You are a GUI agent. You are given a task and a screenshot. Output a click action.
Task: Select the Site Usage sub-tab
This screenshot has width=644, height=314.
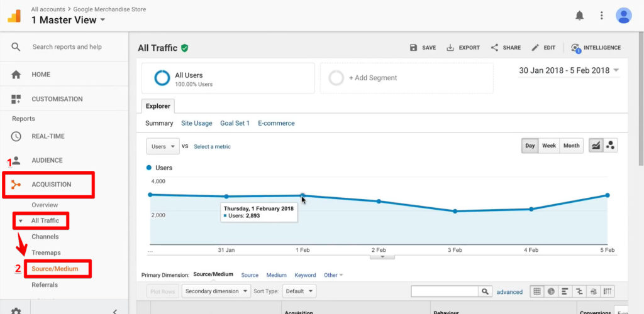[197, 123]
